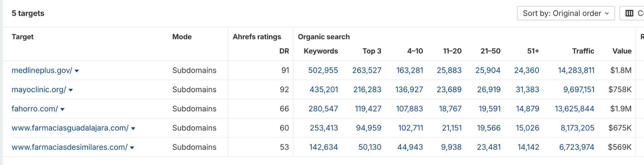Open the farmaciasdesimilares.com dropdown arrow
Image resolution: width=644 pixels, height=165 pixels.
click(x=132, y=147)
